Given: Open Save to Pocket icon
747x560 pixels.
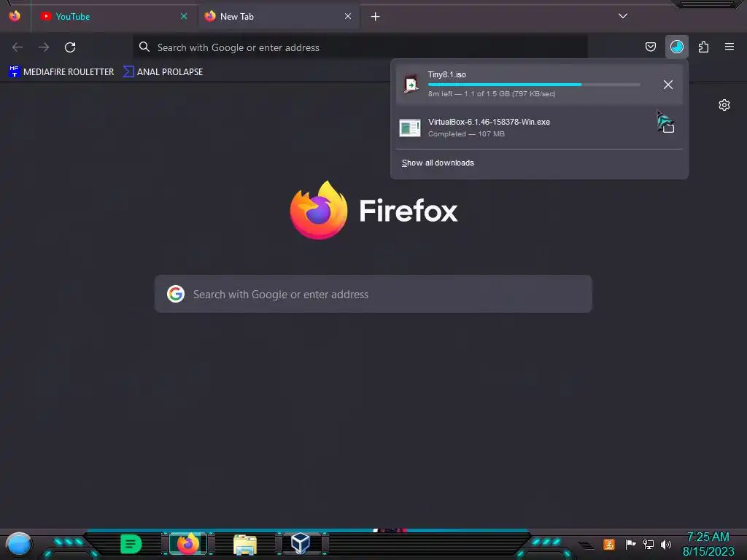Looking at the screenshot, I should tap(651, 47).
